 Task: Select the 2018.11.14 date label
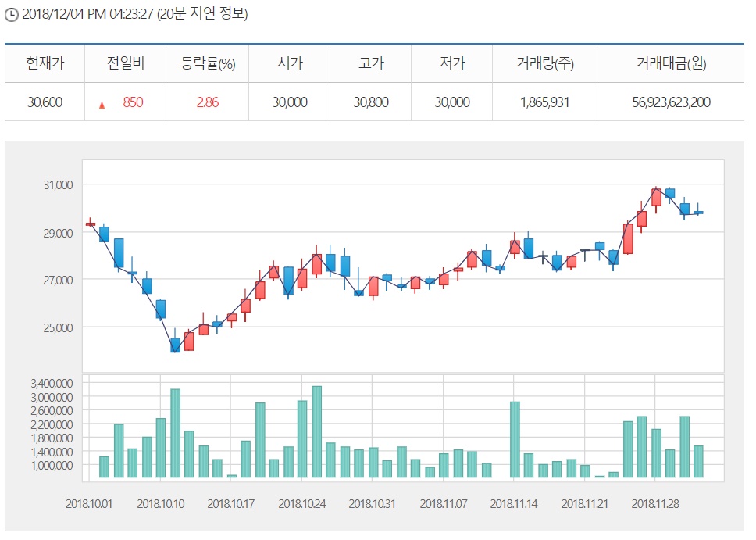point(514,504)
